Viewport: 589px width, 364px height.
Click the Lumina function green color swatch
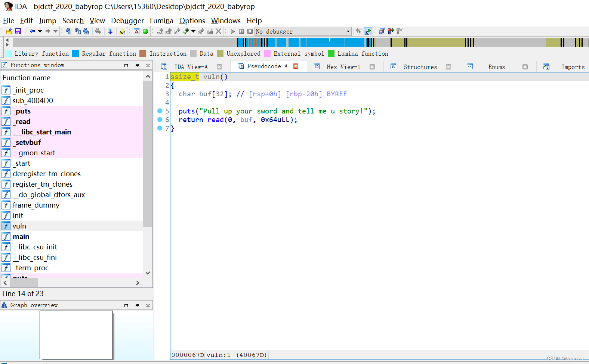[x=331, y=53]
